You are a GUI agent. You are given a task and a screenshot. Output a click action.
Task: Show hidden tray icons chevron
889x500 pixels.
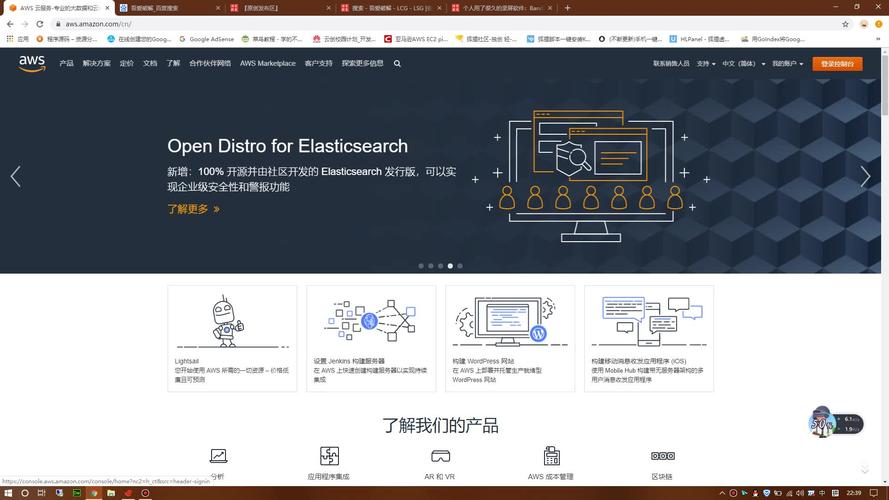pyautogui.click(x=722, y=493)
